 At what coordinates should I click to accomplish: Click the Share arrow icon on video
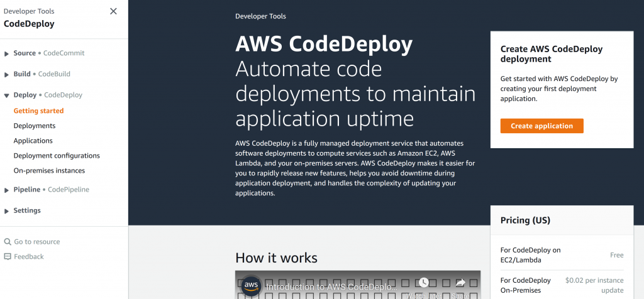tap(460, 283)
